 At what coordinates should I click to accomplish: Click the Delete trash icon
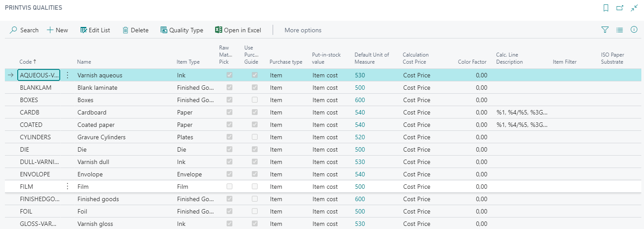click(126, 30)
